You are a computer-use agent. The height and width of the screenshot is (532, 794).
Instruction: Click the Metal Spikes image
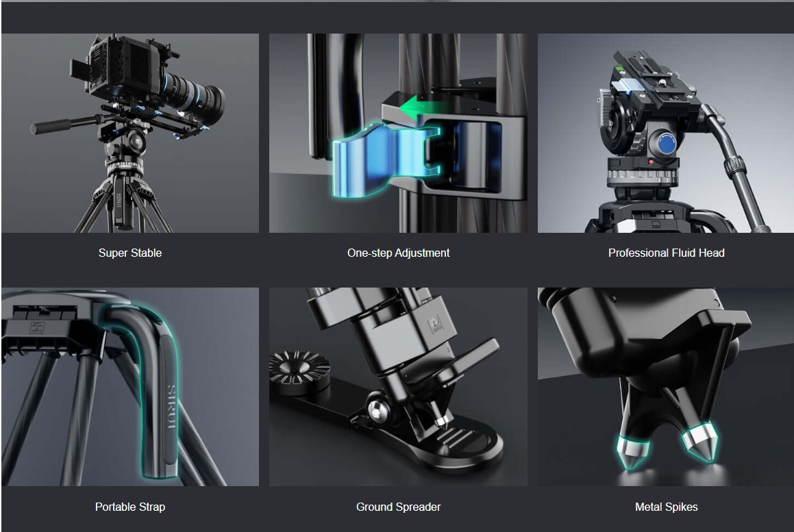[x=666, y=387]
